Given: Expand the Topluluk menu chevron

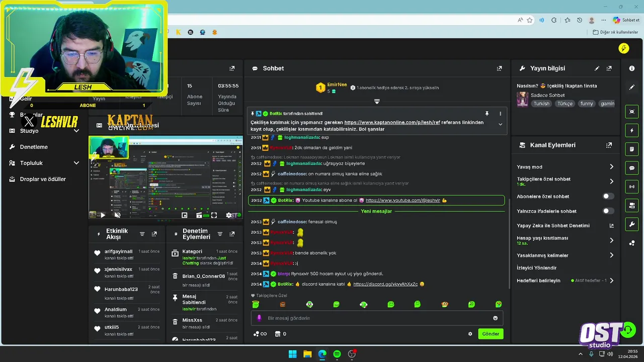Looking at the screenshot, I should pyautogui.click(x=76, y=163).
